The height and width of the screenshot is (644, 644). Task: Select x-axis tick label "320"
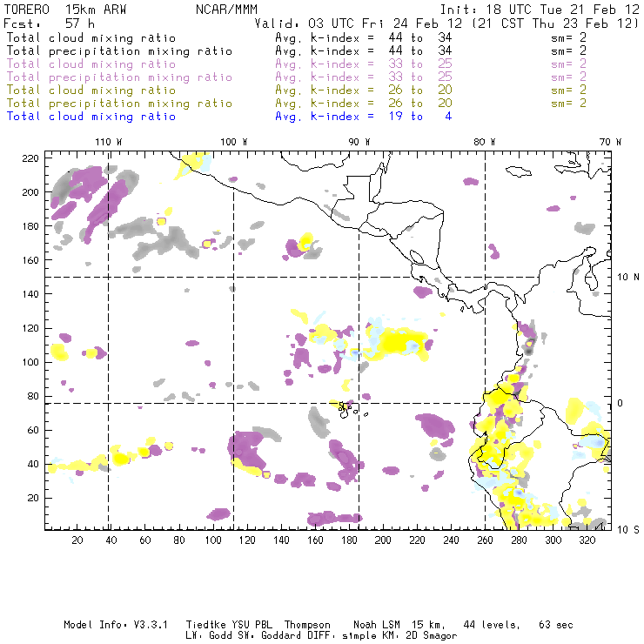pos(587,540)
